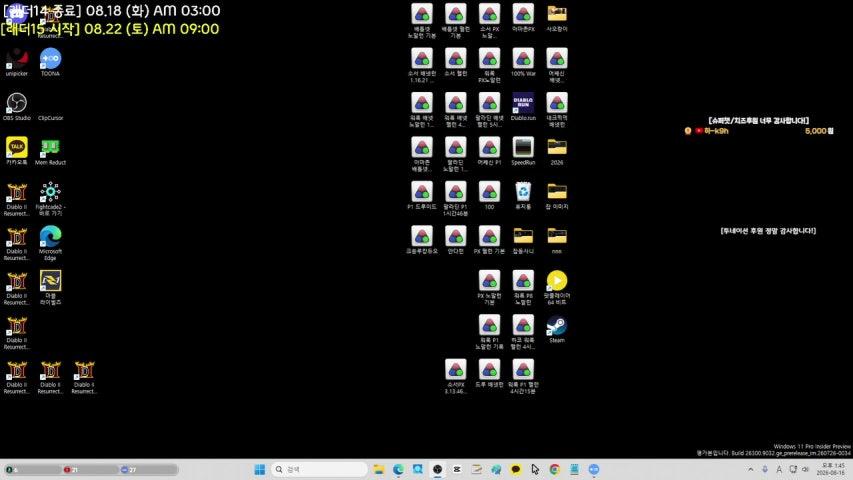Select the splits file named 100
853x480 pixels.
489,196
